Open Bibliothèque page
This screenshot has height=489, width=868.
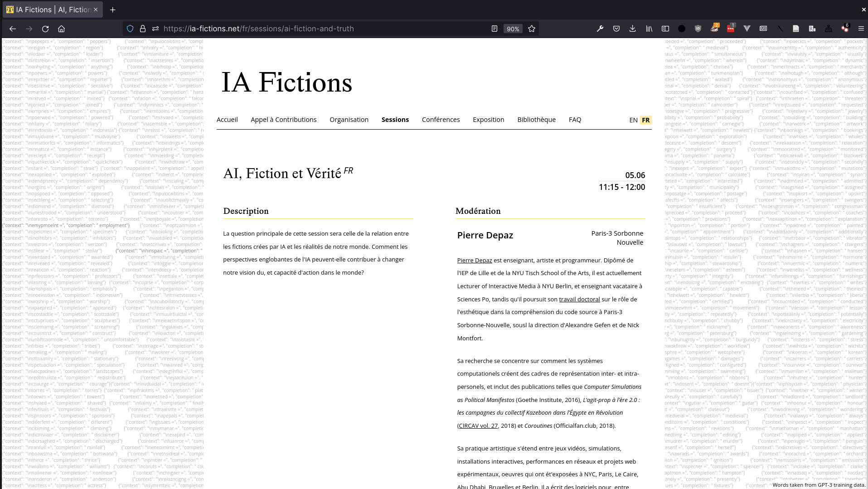(537, 120)
